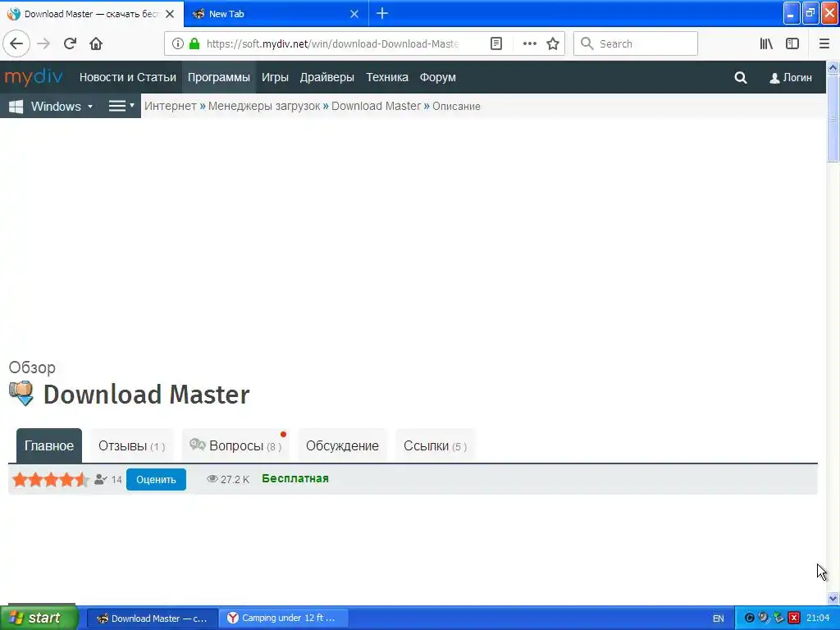
Task: Click the mydiv site logo
Action: point(33,77)
